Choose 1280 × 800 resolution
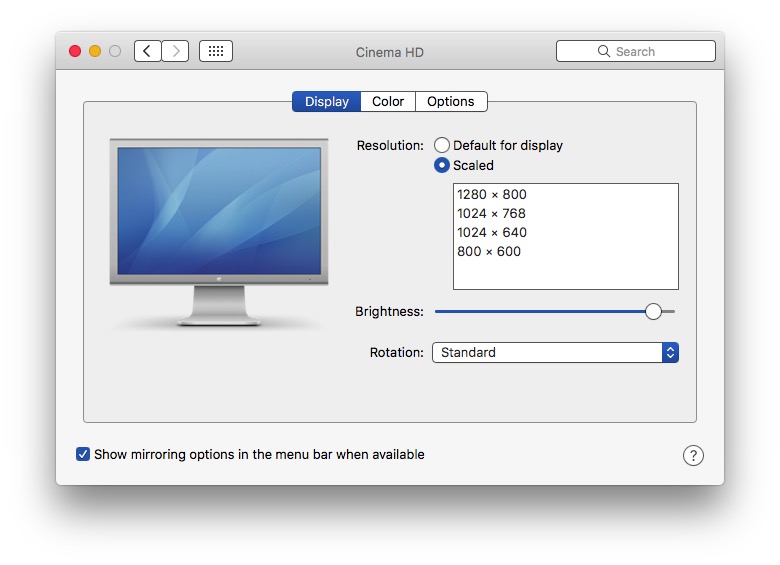The image size is (780, 565). pos(566,194)
